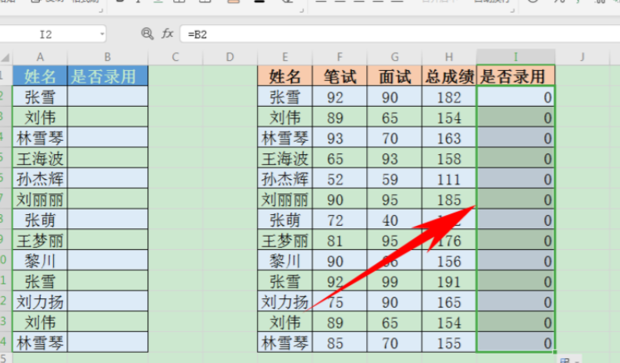Click the select-all corner of the grid

tap(6, 58)
